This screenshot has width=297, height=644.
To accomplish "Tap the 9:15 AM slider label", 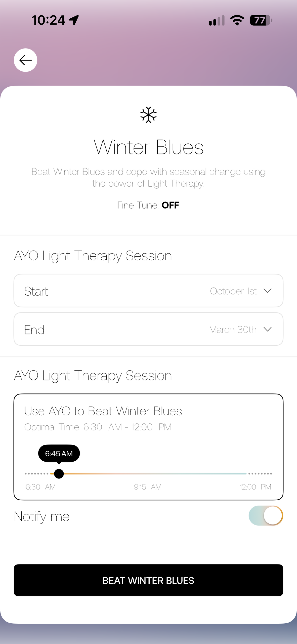I will point(148,487).
